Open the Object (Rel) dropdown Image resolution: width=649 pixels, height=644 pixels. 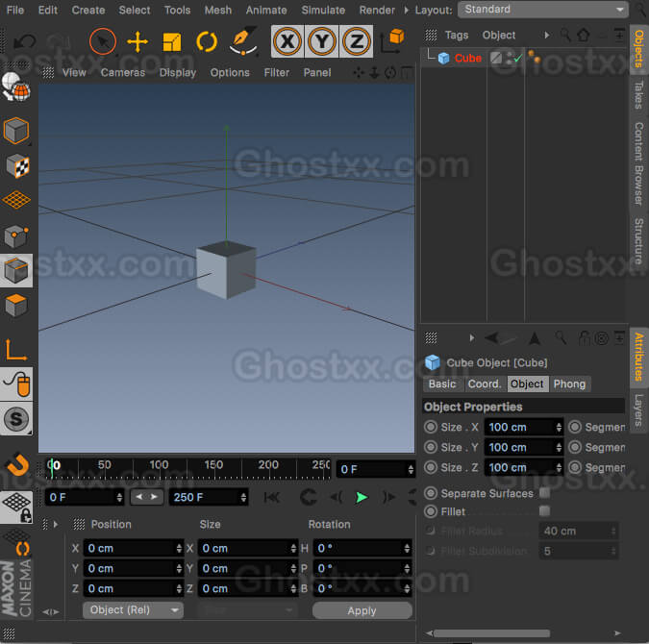[x=133, y=609]
